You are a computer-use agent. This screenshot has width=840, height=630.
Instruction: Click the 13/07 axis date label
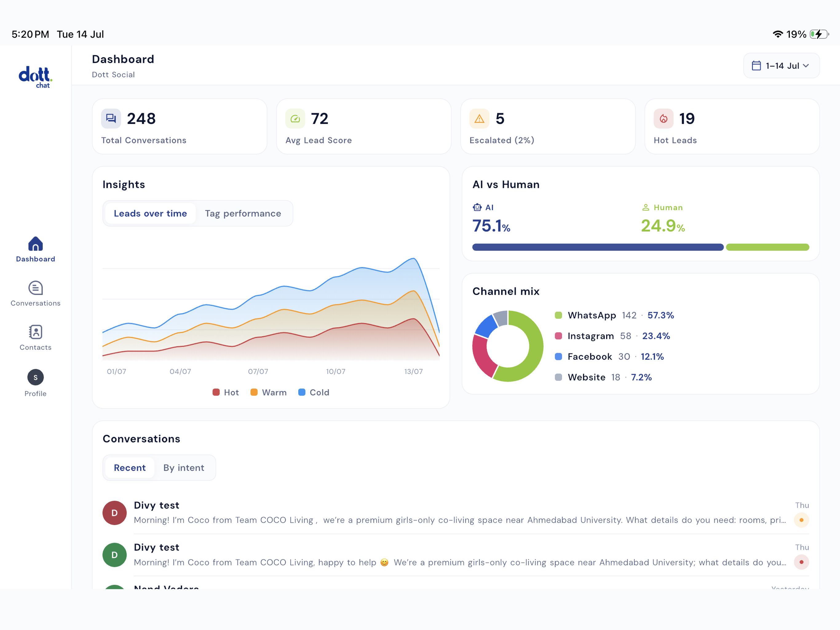413,372
